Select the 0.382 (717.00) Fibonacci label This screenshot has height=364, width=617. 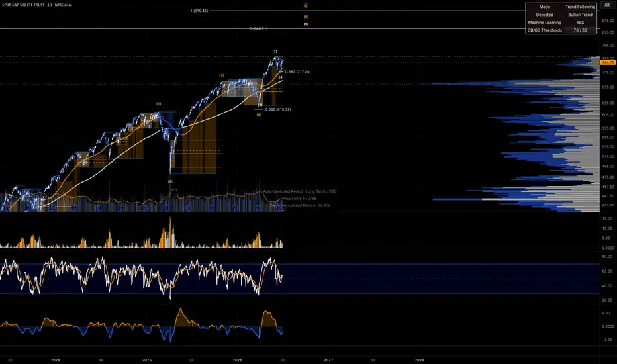tap(298, 72)
